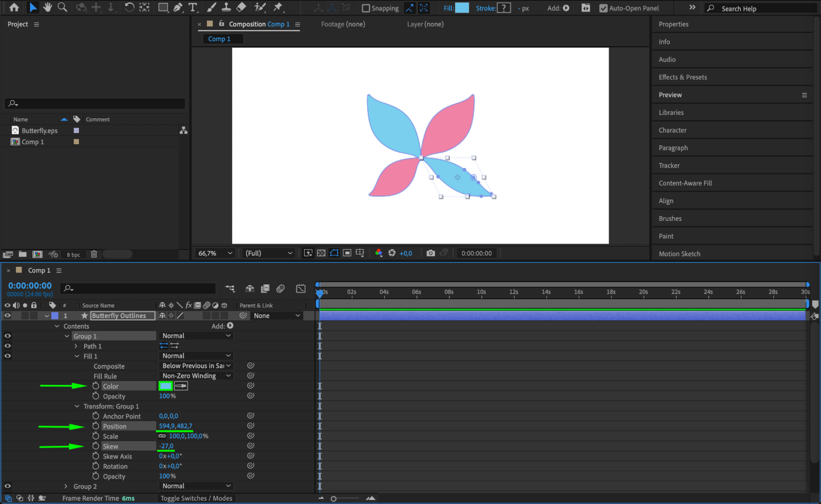Viewport: 821px width, 504px height.
Task: Click the 8 bpc color depth button
Action: pos(74,254)
